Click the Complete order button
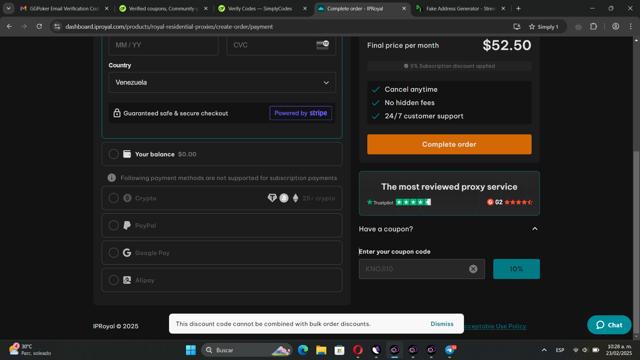This screenshot has width=640, height=360. pos(449,144)
